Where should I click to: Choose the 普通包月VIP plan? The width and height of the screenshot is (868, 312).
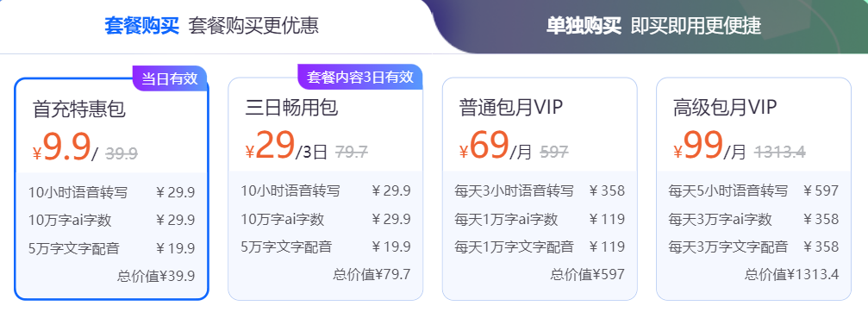tap(540, 189)
